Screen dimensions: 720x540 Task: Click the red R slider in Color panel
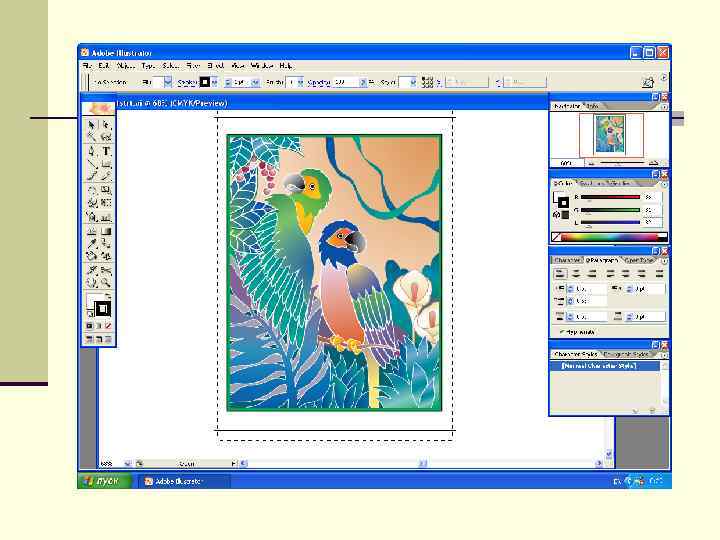tap(610, 197)
